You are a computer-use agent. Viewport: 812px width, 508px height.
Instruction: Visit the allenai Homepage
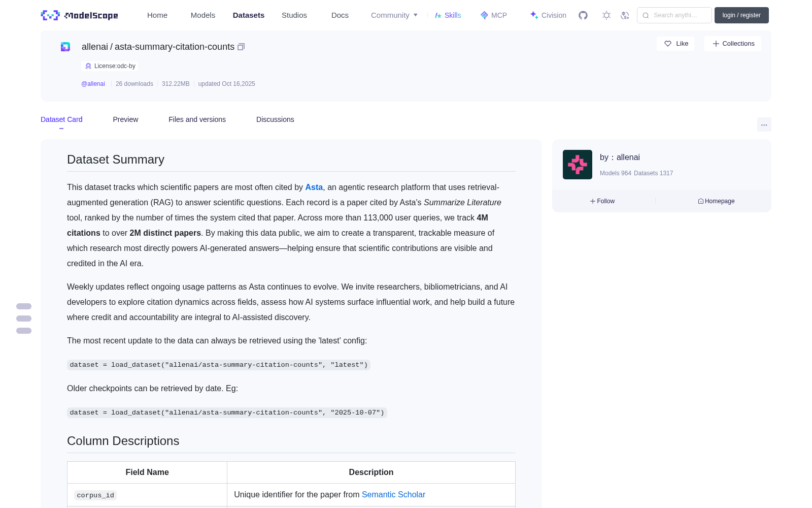[716, 201]
